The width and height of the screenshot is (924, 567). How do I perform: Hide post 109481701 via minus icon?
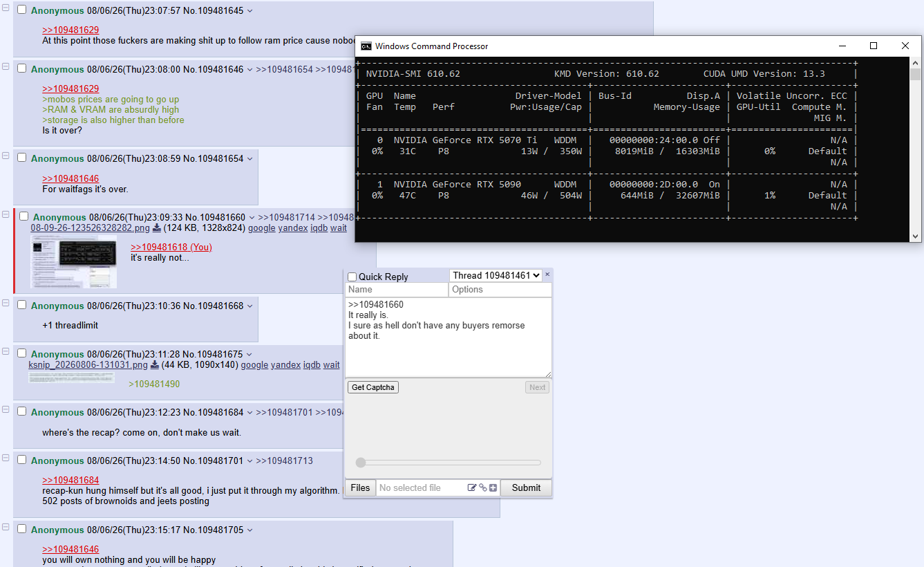pos(6,458)
